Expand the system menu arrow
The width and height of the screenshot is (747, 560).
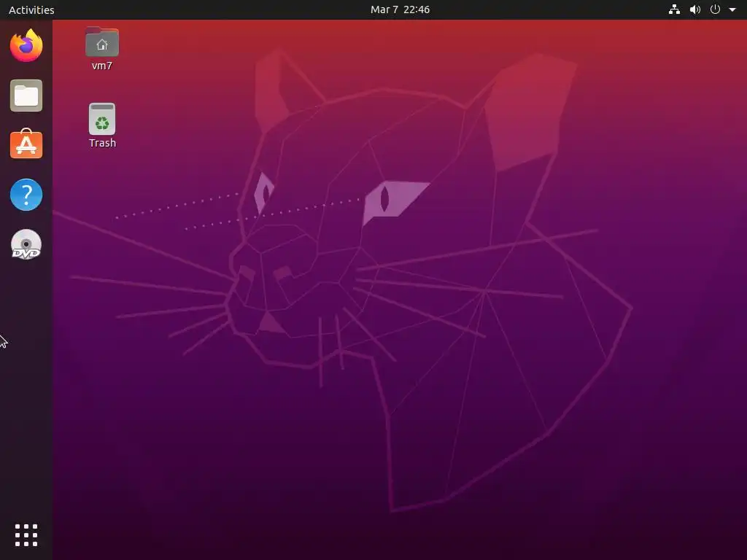[732, 9]
